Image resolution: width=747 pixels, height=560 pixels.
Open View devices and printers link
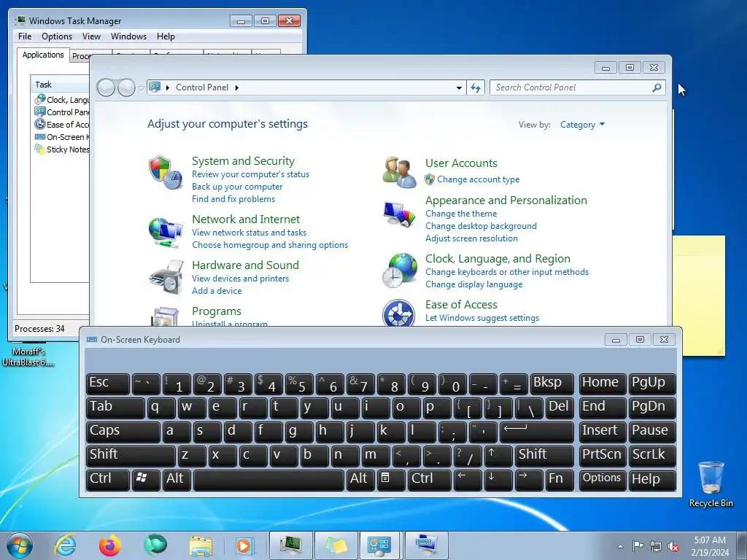[x=240, y=279]
